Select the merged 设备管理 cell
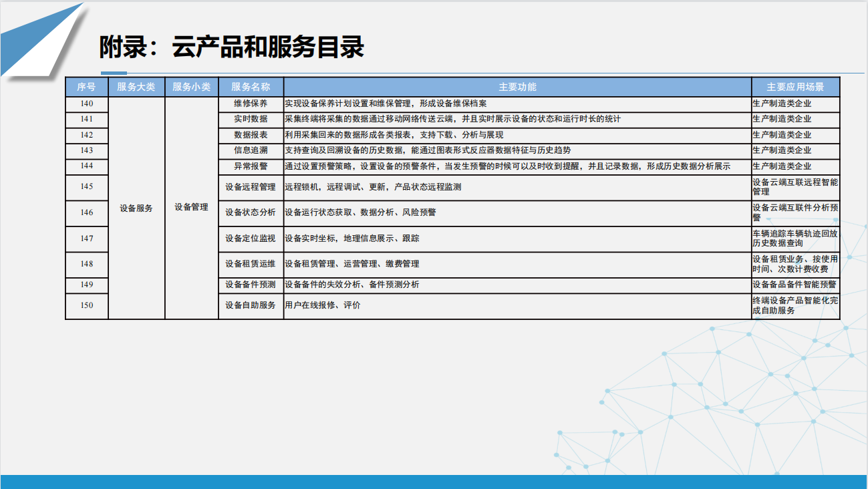This screenshot has width=868, height=489. 191,207
